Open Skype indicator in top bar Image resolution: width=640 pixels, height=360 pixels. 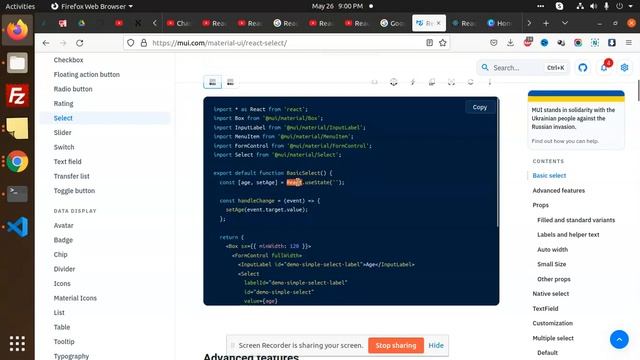point(560,6)
